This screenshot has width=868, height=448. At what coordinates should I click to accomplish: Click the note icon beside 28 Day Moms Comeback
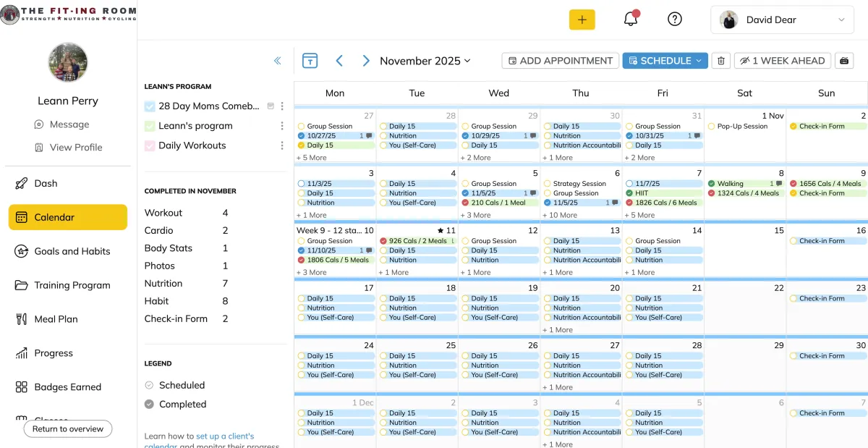coord(271,106)
